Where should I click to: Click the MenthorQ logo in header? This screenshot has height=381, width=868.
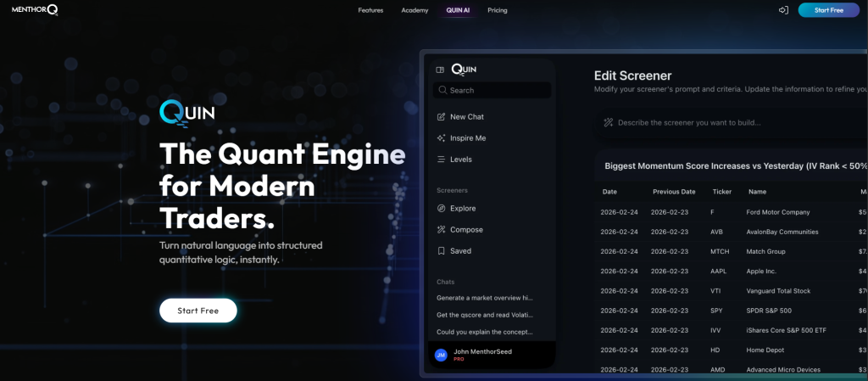(x=35, y=9)
